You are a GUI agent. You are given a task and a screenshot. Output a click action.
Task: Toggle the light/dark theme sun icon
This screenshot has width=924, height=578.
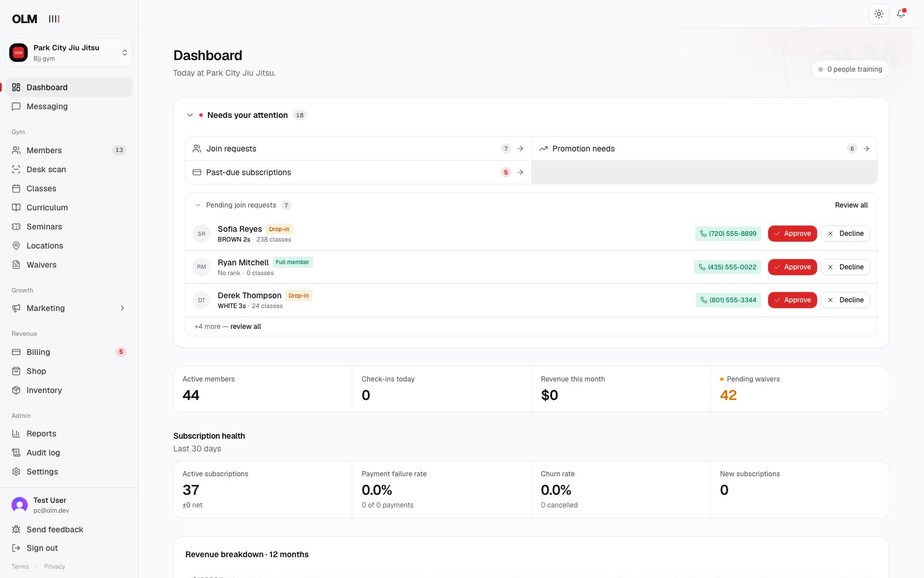click(879, 14)
